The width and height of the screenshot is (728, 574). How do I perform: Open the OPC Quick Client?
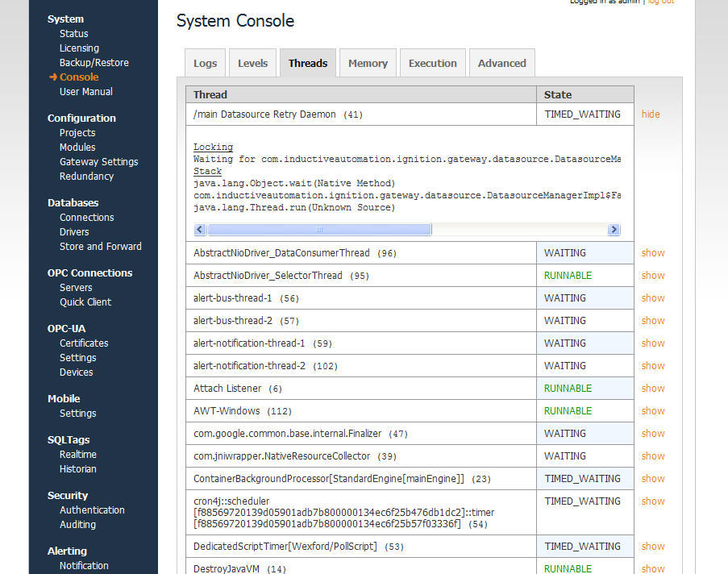pos(85,302)
